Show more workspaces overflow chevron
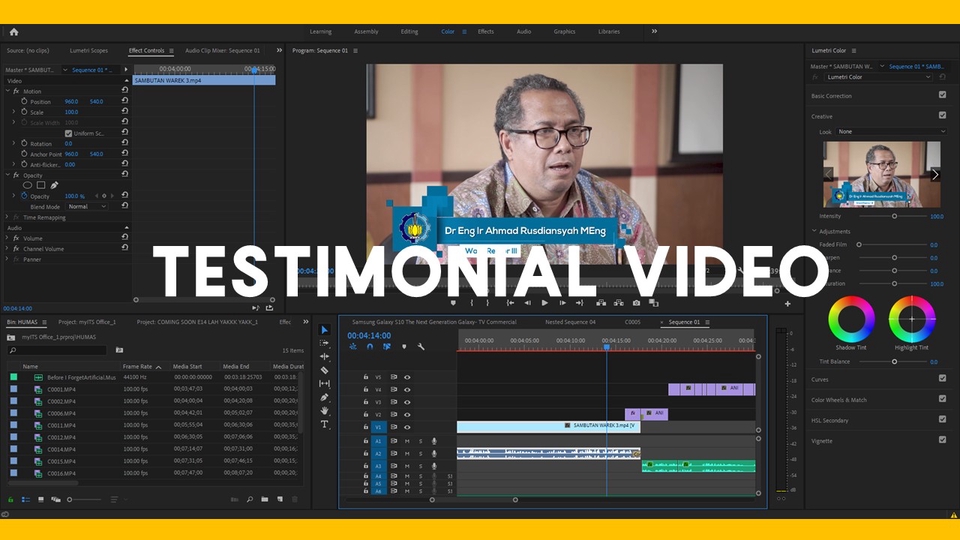The width and height of the screenshot is (960, 540). [654, 31]
